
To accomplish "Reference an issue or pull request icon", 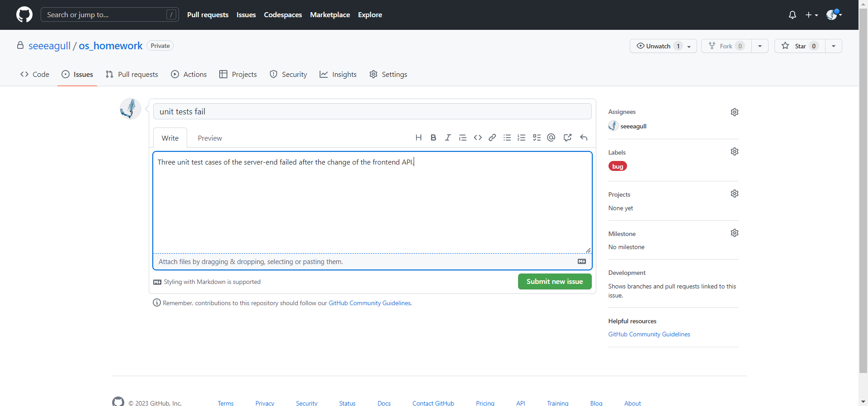I will click(x=567, y=137).
